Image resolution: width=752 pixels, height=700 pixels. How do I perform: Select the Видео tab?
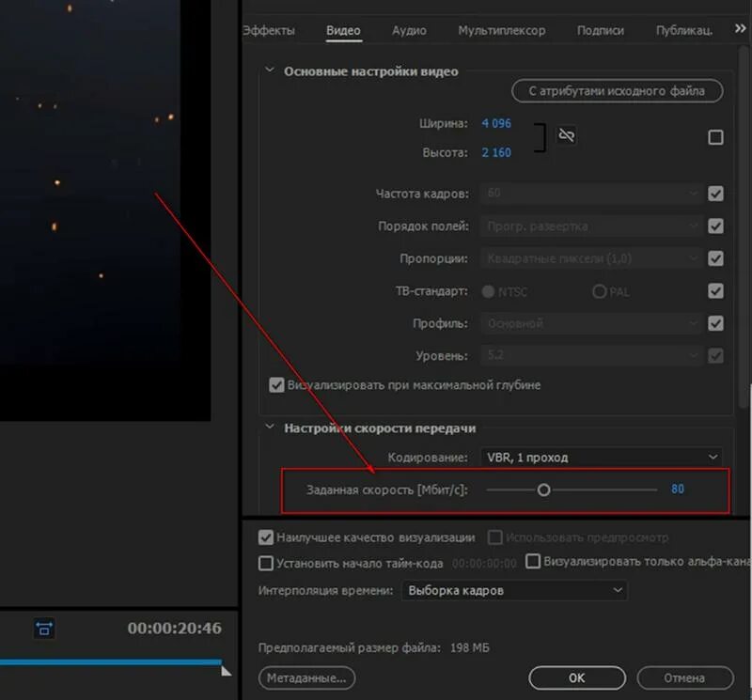(x=343, y=30)
